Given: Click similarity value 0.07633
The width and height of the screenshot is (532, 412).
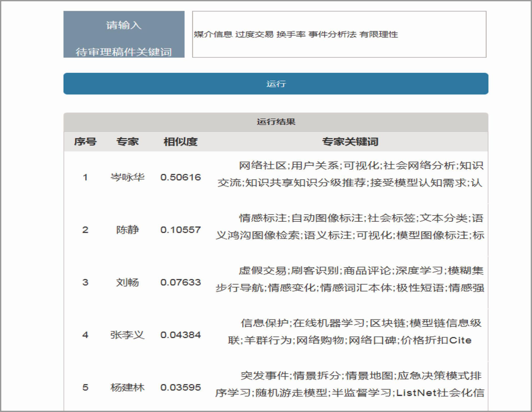Looking at the screenshot, I should (181, 282).
